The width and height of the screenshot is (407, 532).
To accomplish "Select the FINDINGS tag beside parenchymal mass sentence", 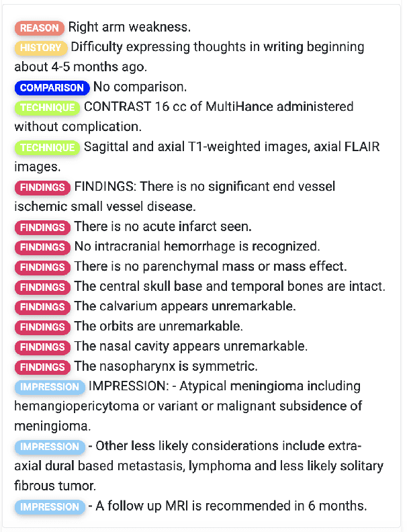I will point(42,267).
